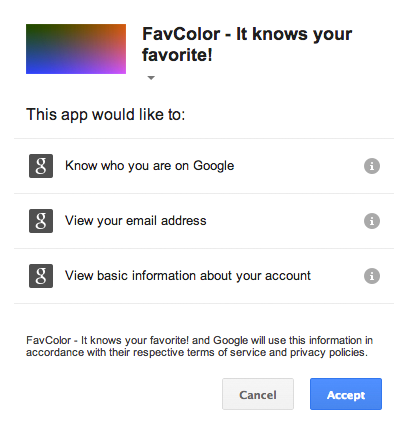Open info icon beside View your email address
Image resolution: width=416 pixels, height=424 pixels.
point(372,221)
